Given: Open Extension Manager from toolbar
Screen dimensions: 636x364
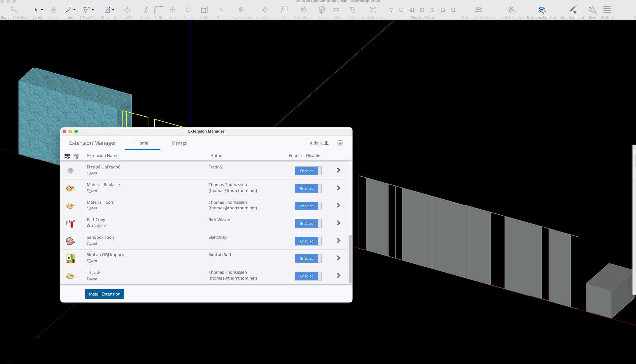Looking at the screenshot, I should click(542, 10).
